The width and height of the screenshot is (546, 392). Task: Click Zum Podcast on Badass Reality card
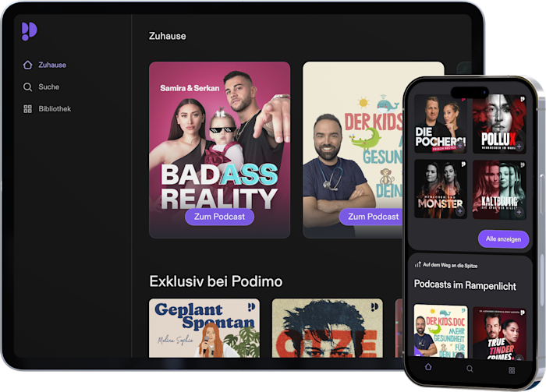point(219,217)
